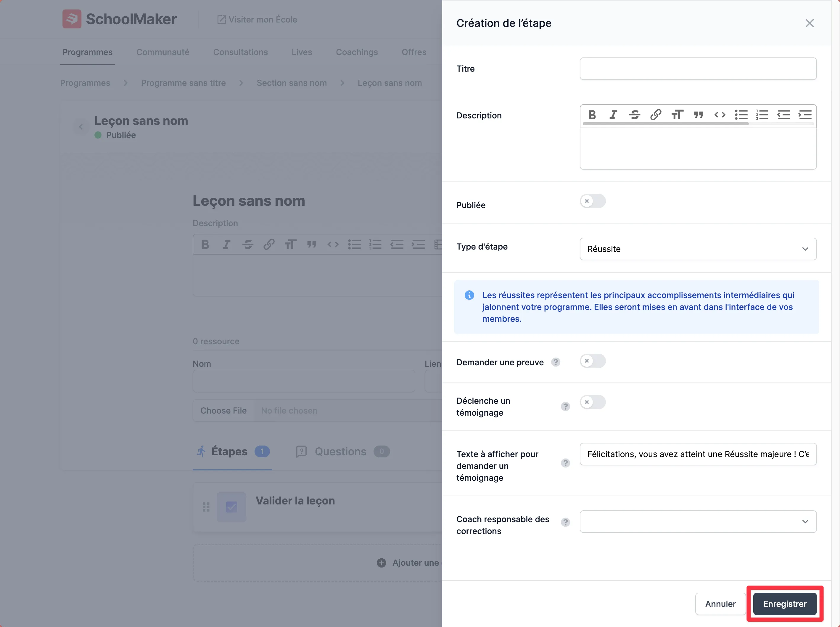
Task: Click Choose File button
Action: coord(223,411)
